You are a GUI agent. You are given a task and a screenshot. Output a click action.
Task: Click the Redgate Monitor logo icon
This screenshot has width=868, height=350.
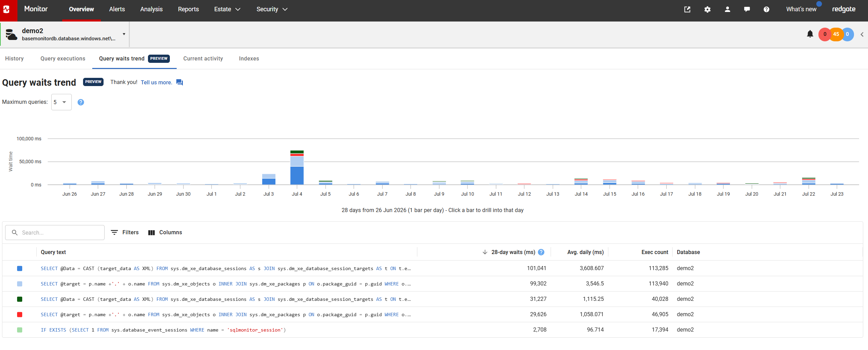6,10
